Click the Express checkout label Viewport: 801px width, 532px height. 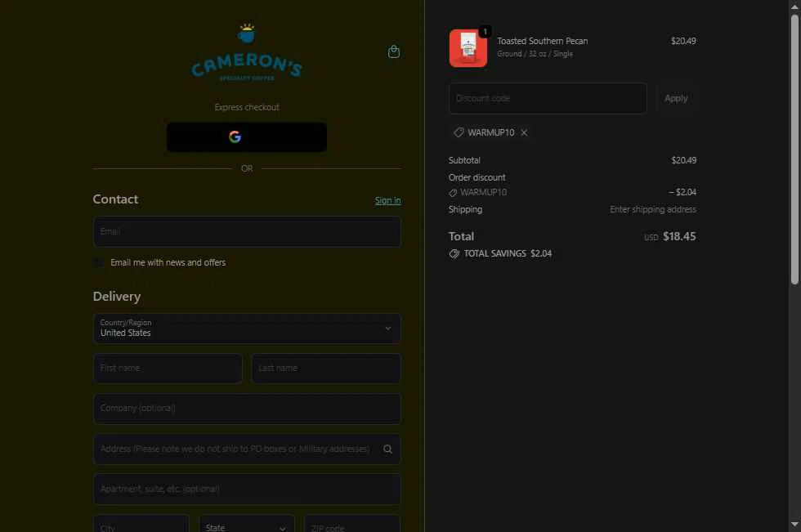247,107
